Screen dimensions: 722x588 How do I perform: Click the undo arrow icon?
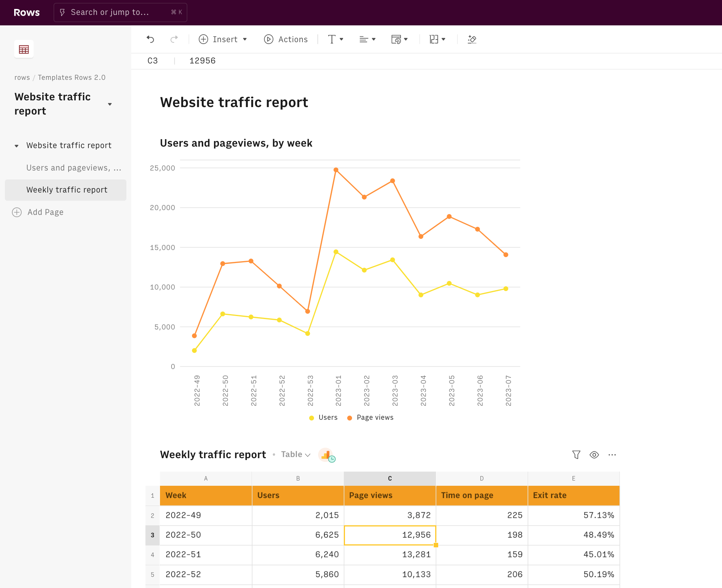(150, 39)
